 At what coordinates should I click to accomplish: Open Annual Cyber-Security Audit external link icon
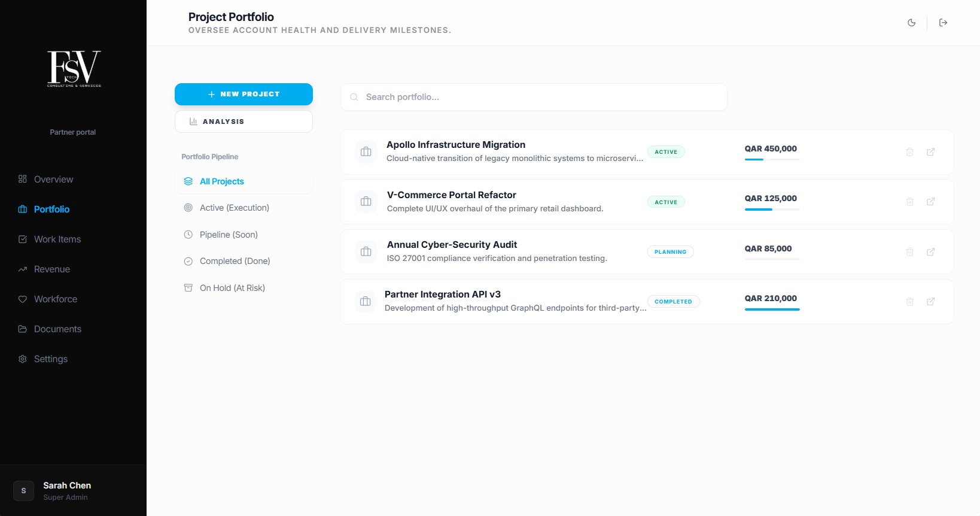tap(931, 252)
